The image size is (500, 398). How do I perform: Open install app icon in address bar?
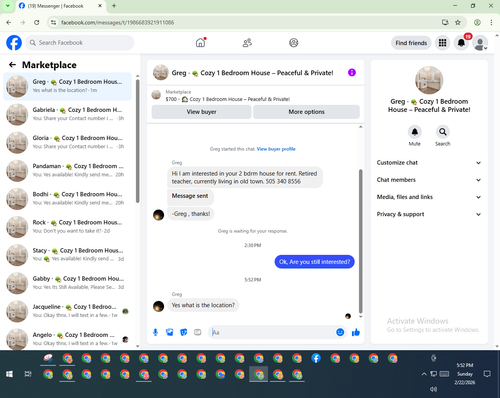tap(445, 22)
